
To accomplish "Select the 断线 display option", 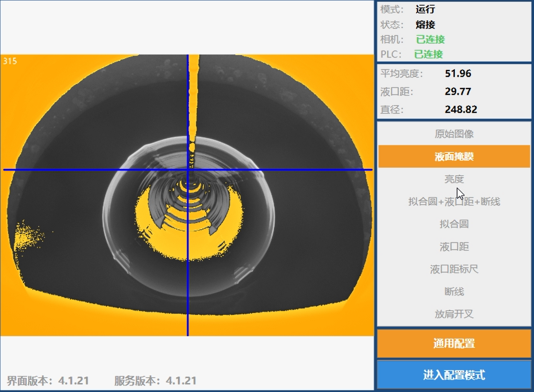I will (454, 292).
